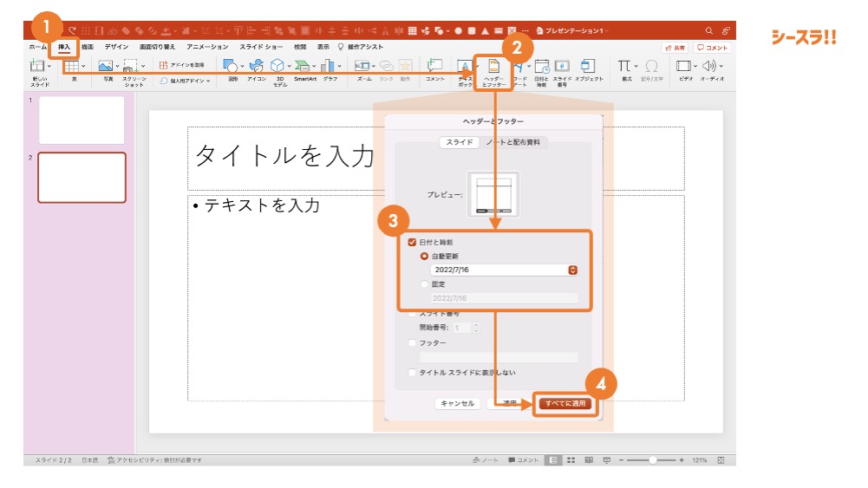The width and height of the screenshot is (868, 488).
Task: Uncheck the 日付と時刻 checkbox
Action: click(413, 243)
